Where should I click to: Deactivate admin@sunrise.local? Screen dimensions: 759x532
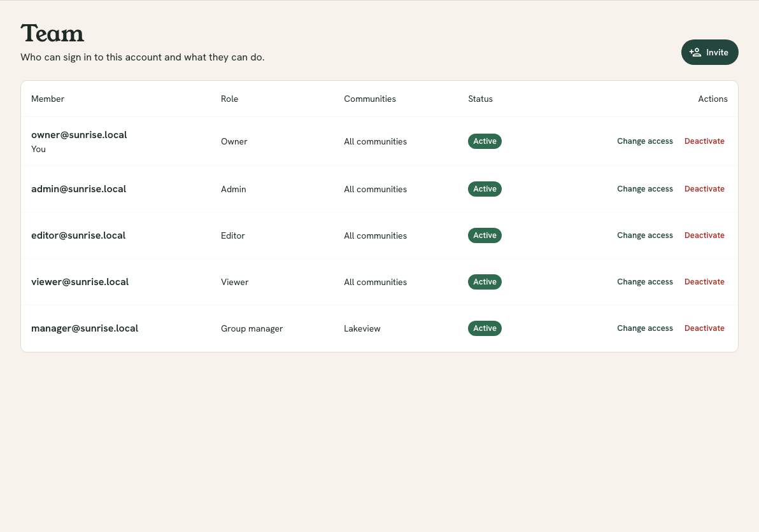(704, 189)
